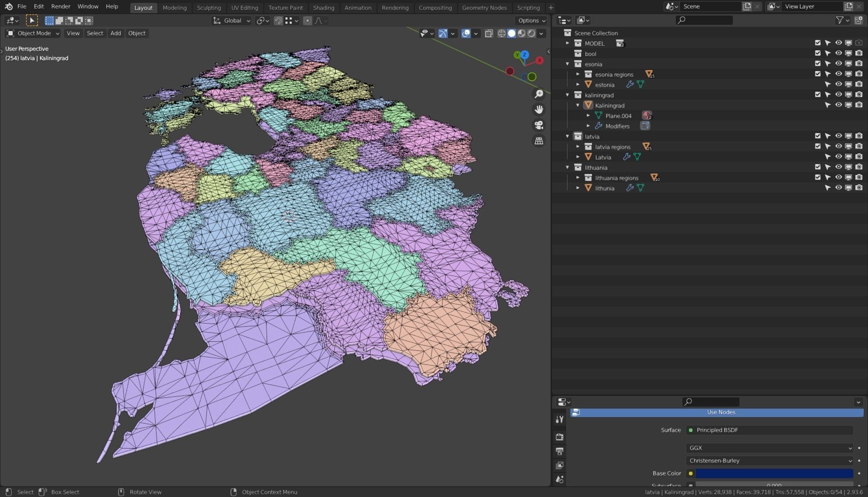
Task: Toggle camera view icon in viewport
Action: click(539, 125)
